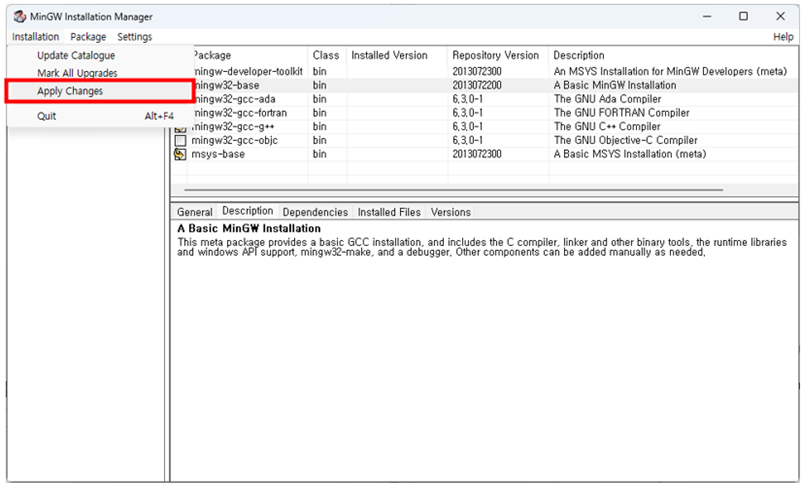Screen dimensions: 801x483
Task: Click the MinGW app icon in title bar
Action: coord(19,16)
